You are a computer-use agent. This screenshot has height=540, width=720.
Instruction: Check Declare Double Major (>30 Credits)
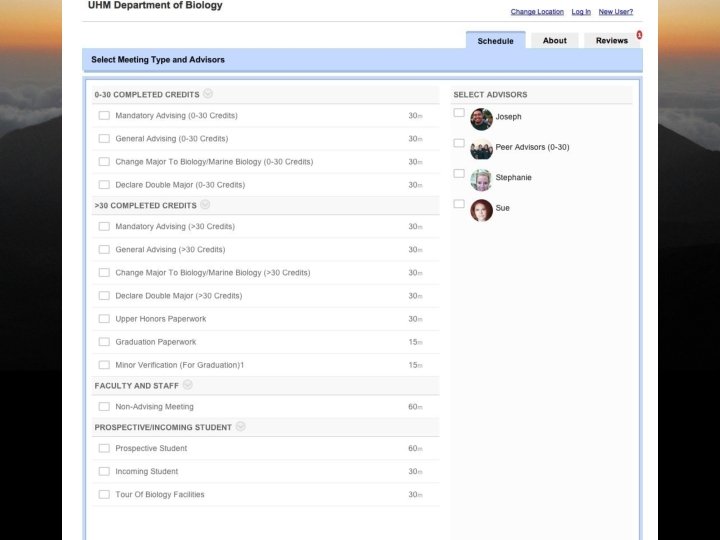(x=104, y=296)
